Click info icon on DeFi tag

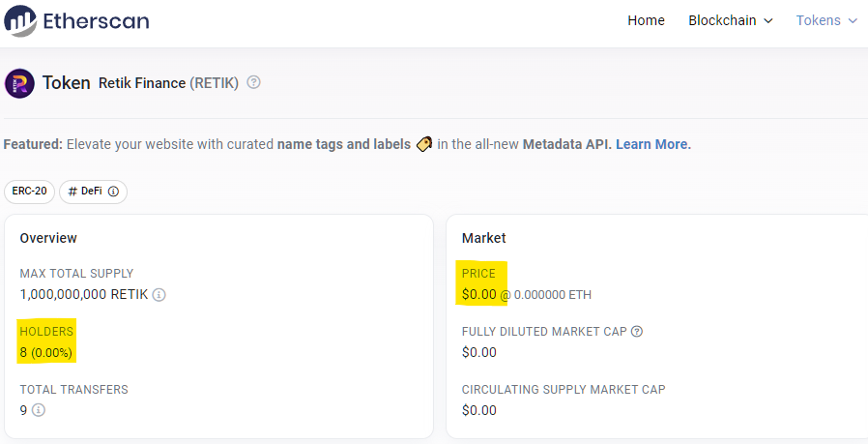point(113,192)
